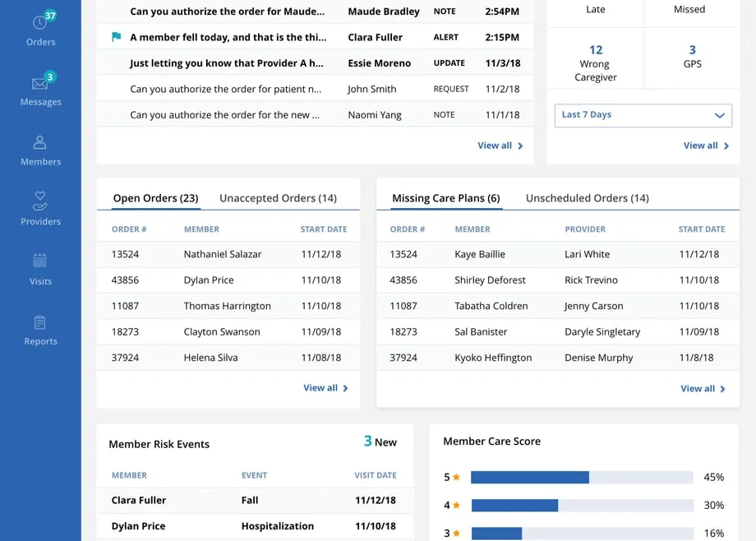This screenshot has width=756, height=541.
Task: Switch to Unaccepted Orders (14) tab
Action: point(279,198)
